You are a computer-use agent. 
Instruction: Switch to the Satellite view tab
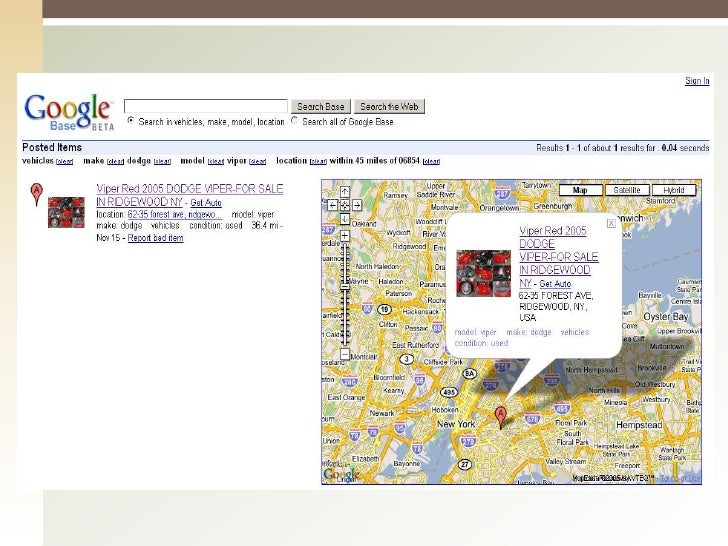627,190
